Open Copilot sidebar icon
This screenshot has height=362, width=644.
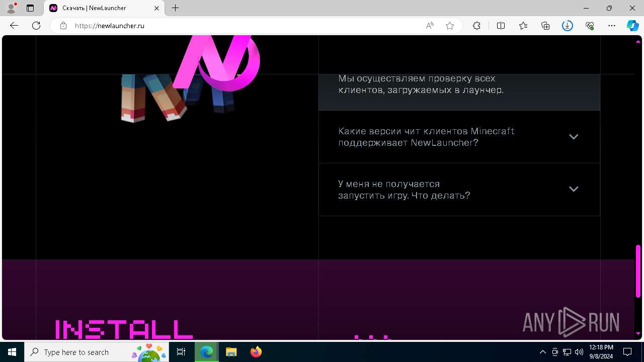633,26
